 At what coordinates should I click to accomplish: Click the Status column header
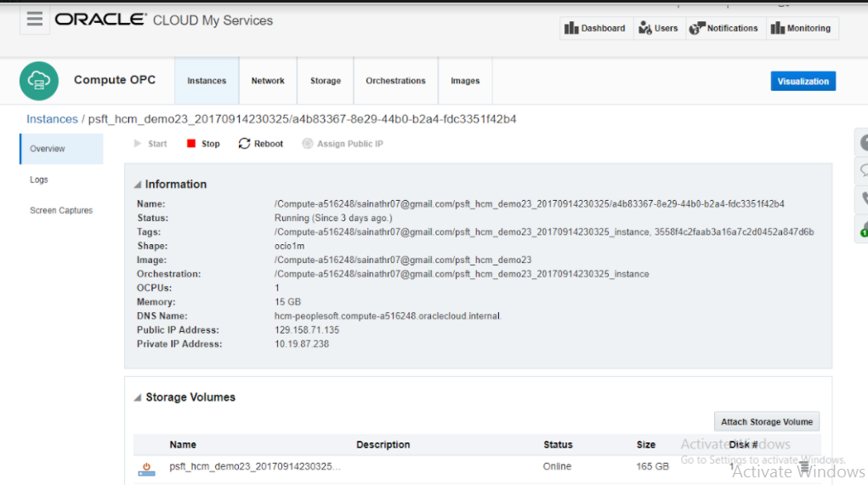click(x=558, y=444)
